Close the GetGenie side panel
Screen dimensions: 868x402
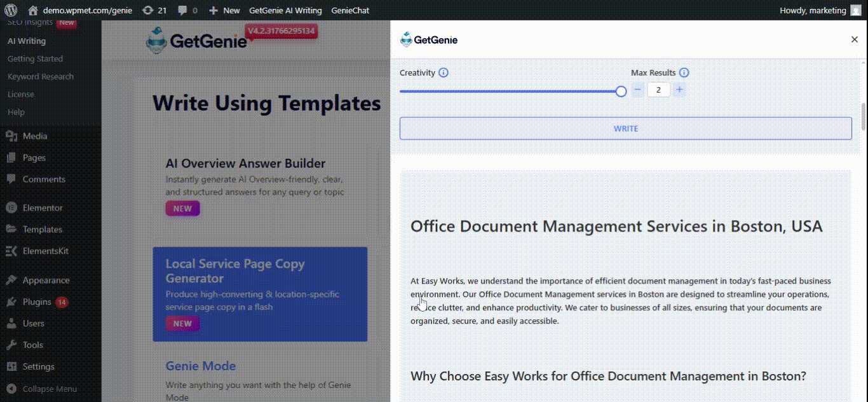point(854,39)
